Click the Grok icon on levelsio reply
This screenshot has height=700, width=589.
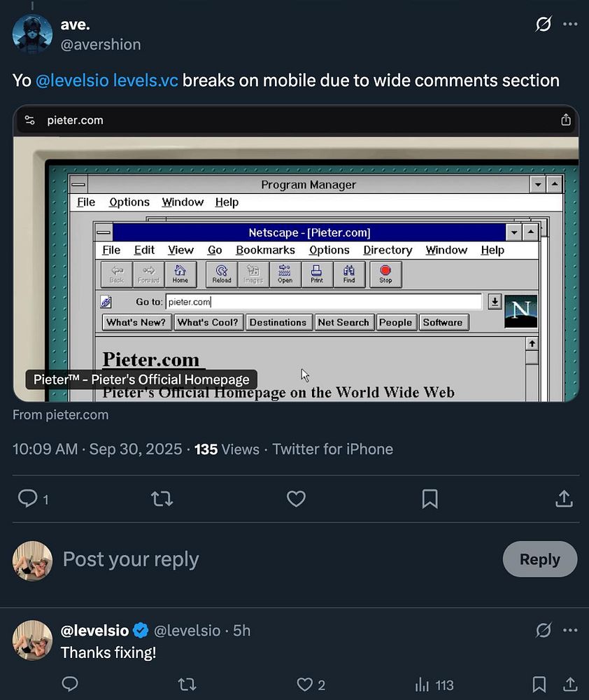(x=544, y=631)
